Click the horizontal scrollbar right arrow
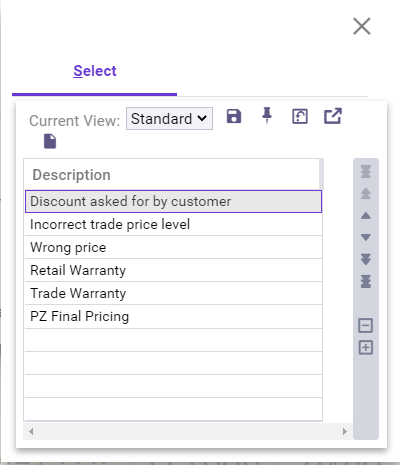This screenshot has height=465, width=400. 345,431
